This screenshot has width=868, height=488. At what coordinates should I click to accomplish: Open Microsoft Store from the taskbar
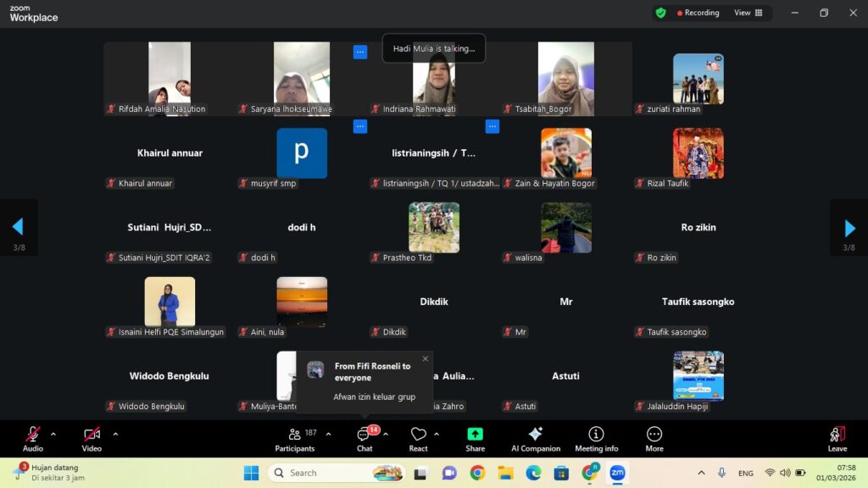[x=561, y=473]
